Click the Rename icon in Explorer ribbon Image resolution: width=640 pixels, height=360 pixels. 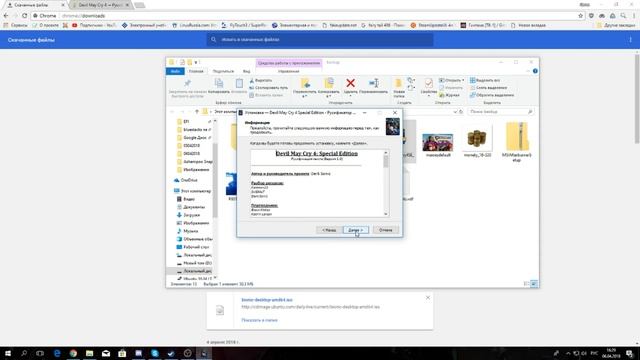(x=374, y=83)
